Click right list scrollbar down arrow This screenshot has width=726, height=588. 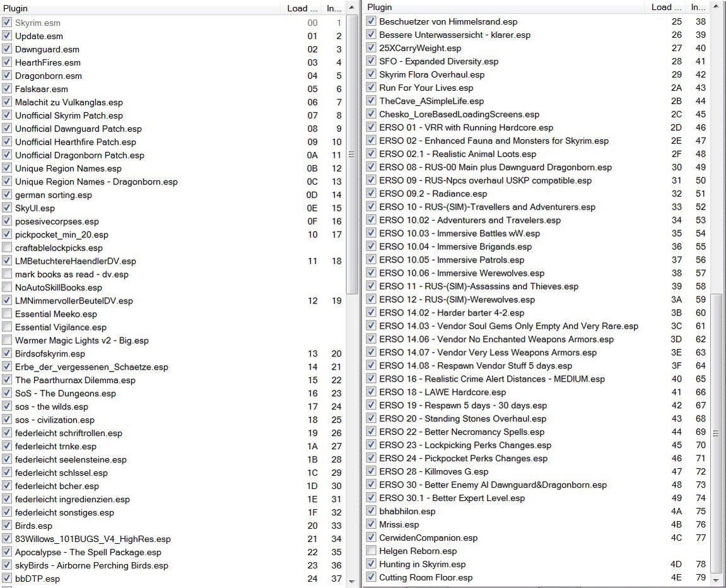[716, 580]
